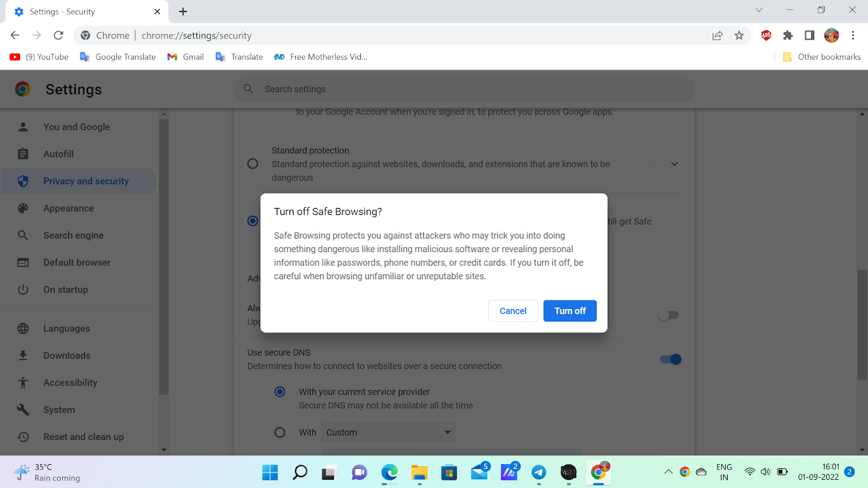Open Languages settings

pos(79,329)
